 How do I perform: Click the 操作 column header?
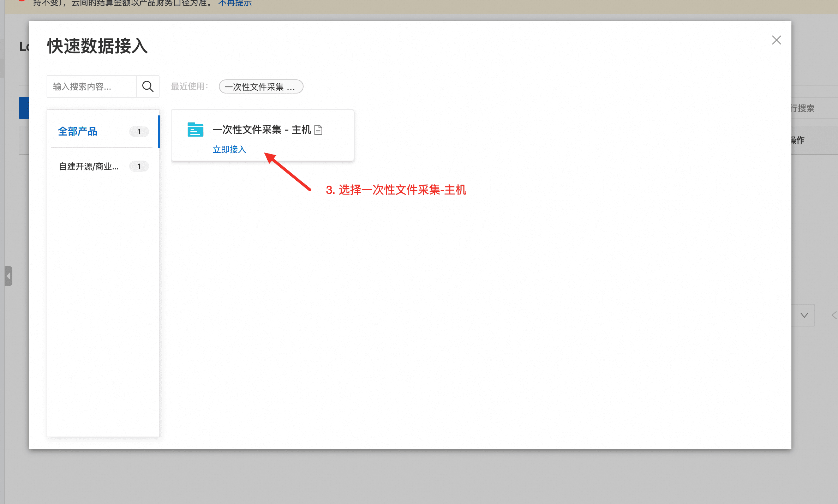(x=797, y=140)
